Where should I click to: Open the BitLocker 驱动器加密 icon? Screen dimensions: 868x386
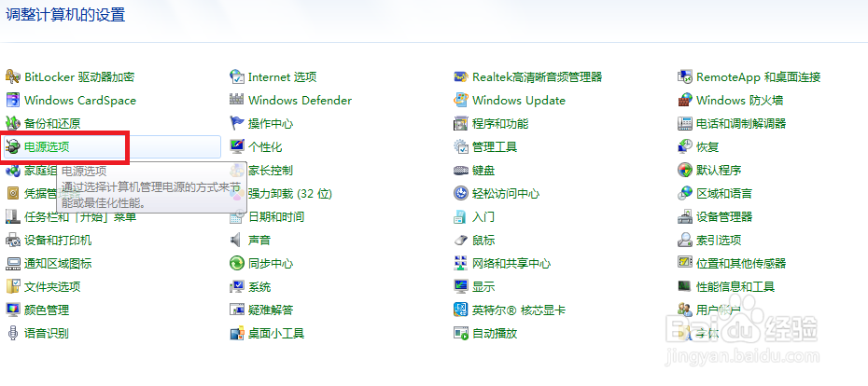13,76
